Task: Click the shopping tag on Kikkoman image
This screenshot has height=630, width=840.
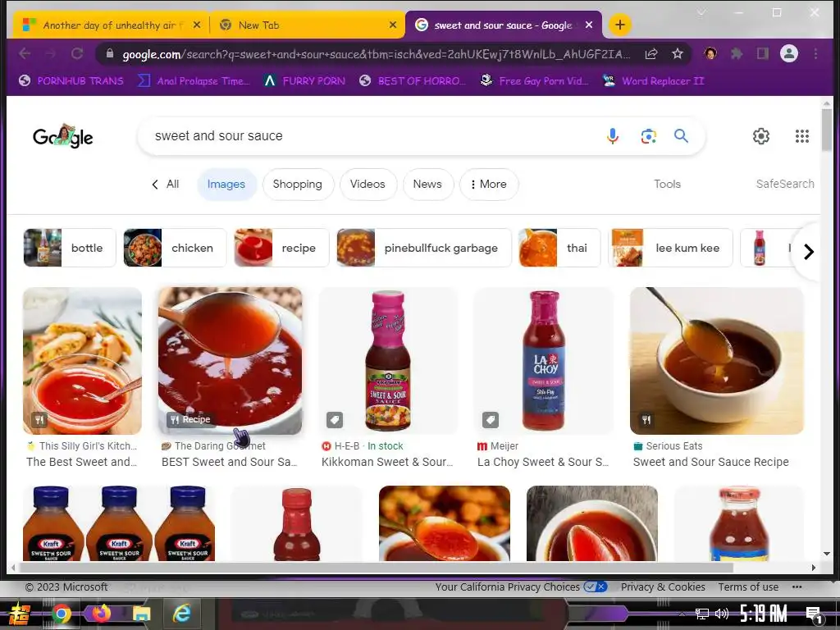Action: coord(335,420)
